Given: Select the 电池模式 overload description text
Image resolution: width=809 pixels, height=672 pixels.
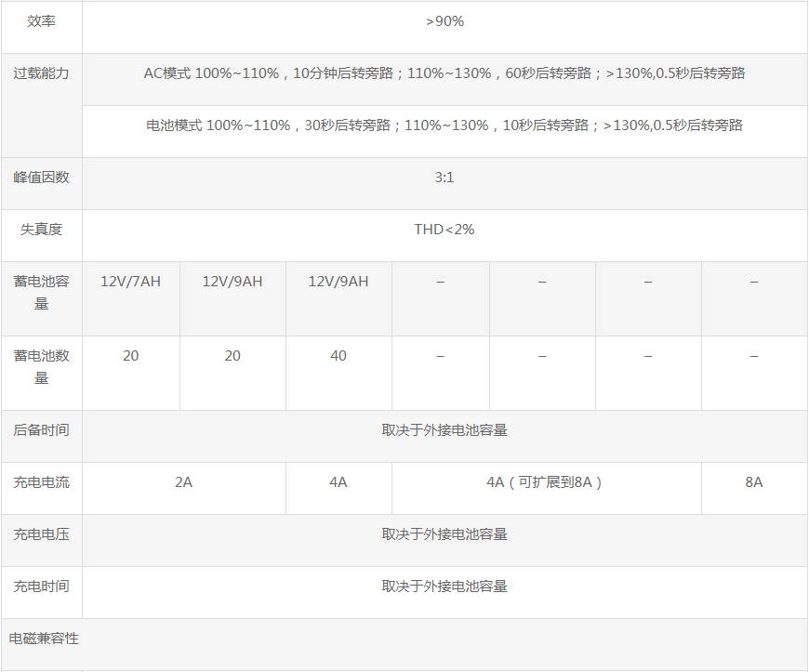Looking at the screenshot, I should click(x=444, y=125).
